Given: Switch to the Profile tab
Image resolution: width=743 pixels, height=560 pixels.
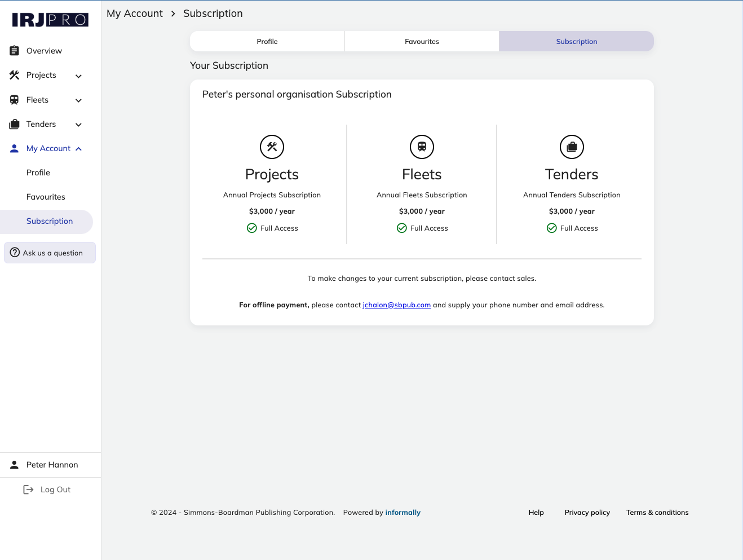Looking at the screenshot, I should 267,42.
